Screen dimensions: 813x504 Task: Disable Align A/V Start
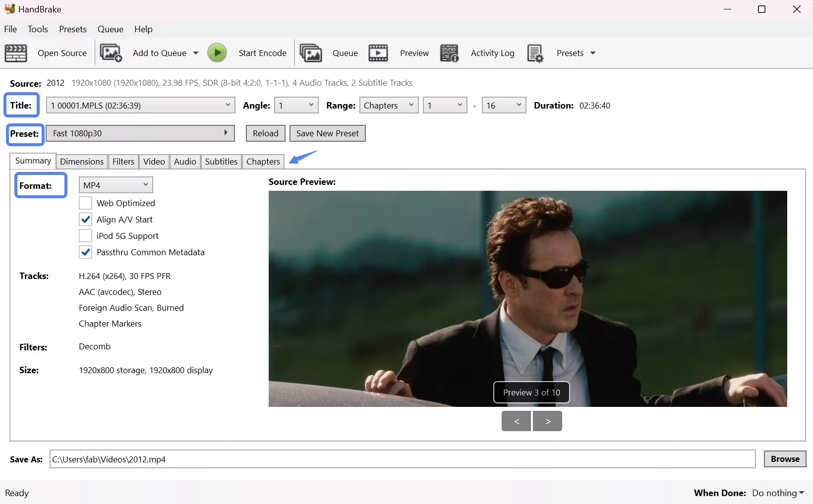click(x=85, y=219)
